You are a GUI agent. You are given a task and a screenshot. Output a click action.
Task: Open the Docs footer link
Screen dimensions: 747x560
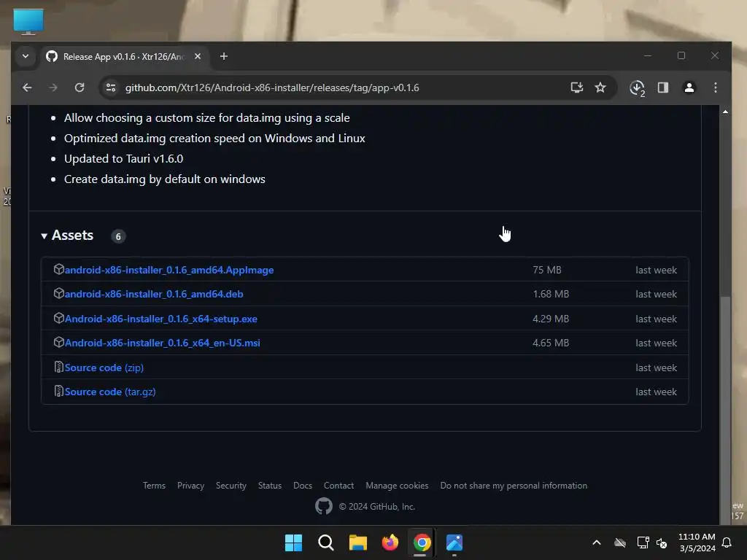303,486
